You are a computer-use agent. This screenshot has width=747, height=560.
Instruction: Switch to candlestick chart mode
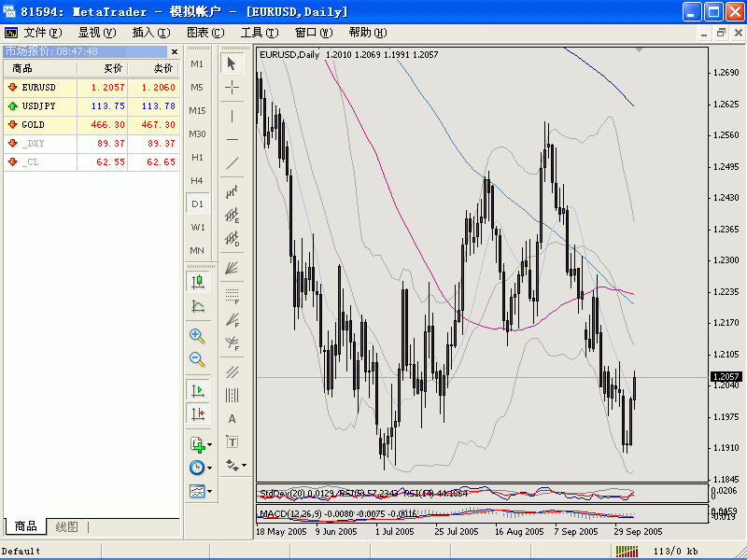tap(197, 282)
